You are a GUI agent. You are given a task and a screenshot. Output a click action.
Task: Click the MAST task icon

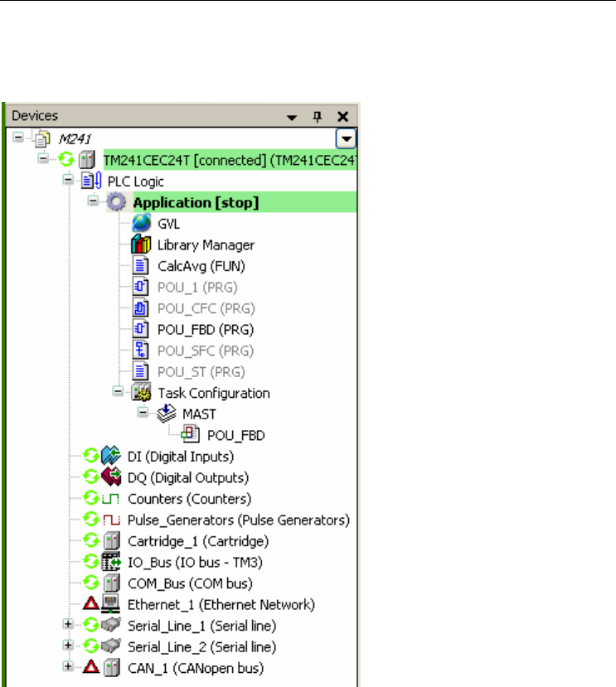pyautogui.click(x=166, y=414)
